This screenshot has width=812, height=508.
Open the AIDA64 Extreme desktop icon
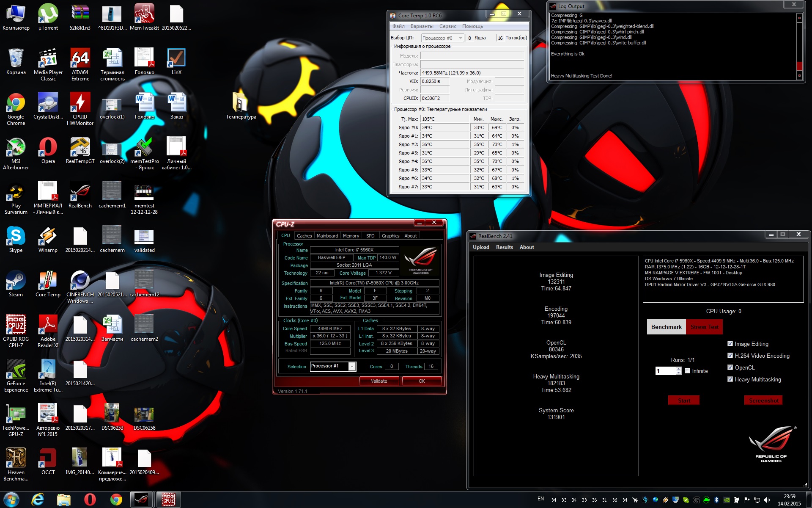coord(80,59)
